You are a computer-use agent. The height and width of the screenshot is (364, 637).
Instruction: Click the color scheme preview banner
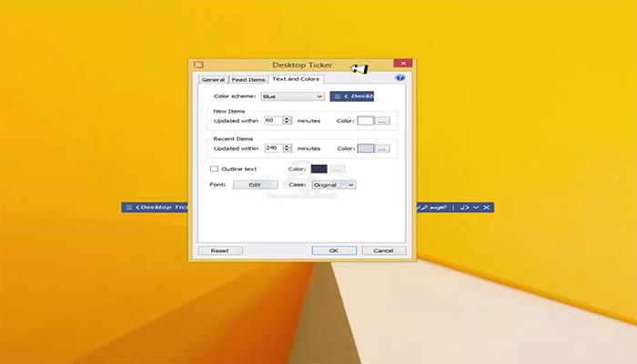click(352, 96)
